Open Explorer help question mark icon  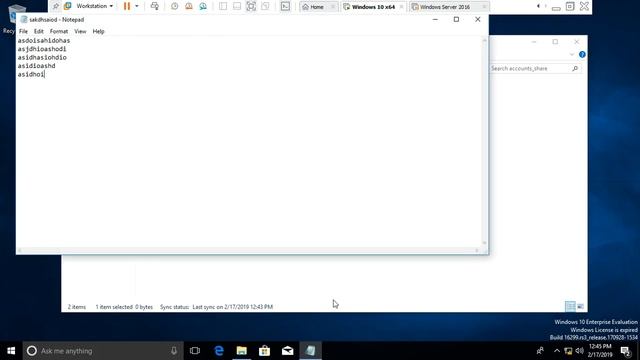582,54
